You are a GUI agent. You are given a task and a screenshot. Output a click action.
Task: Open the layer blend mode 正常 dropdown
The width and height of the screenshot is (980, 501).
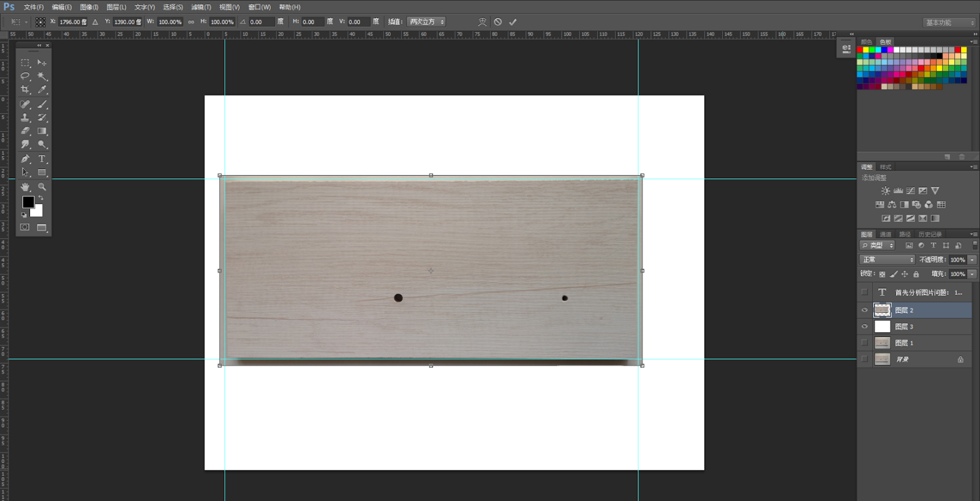888,260
